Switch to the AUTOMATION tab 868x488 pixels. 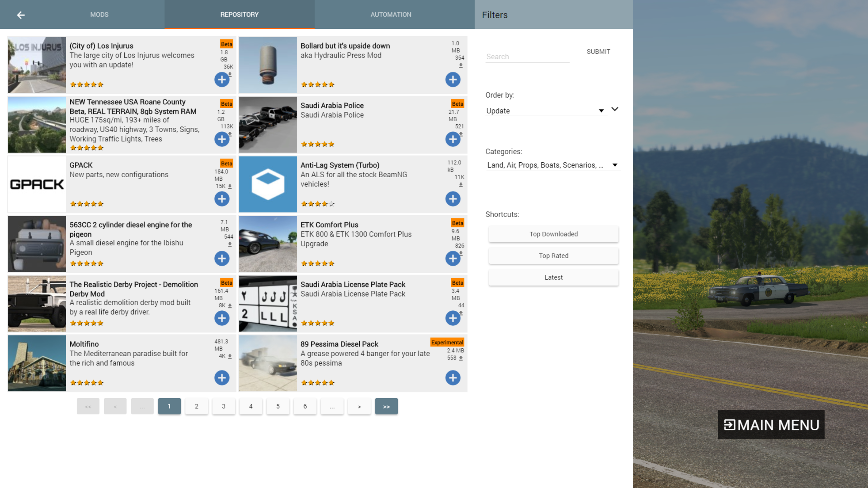click(391, 15)
